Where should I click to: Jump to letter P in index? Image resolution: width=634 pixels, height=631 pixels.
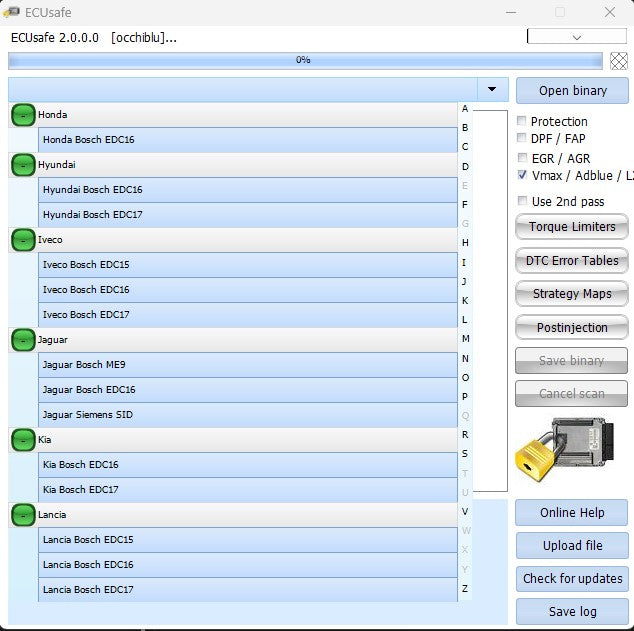[x=465, y=397]
